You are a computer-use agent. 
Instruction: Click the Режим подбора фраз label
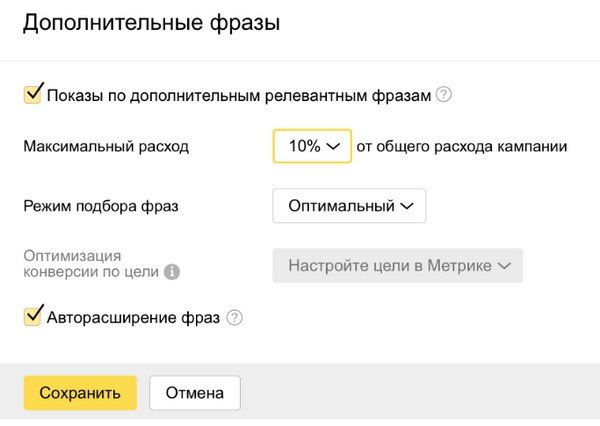coord(101,206)
